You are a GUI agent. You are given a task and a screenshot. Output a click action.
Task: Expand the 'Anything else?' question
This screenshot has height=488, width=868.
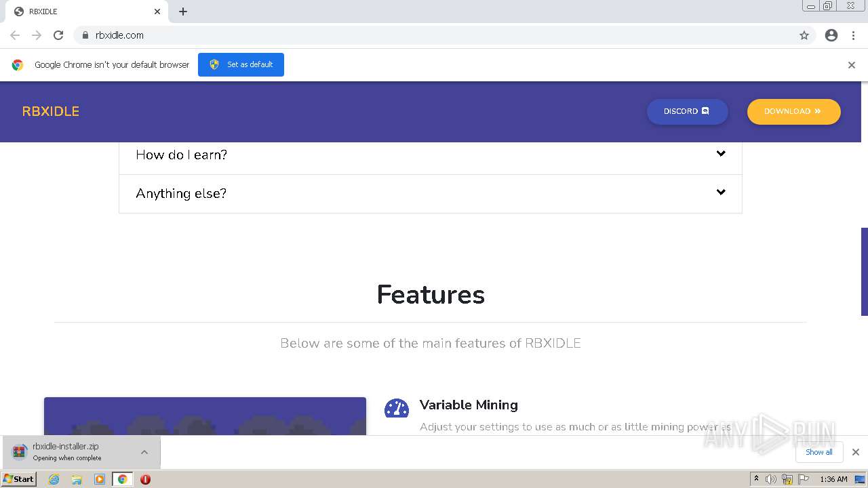coord(431,194)
